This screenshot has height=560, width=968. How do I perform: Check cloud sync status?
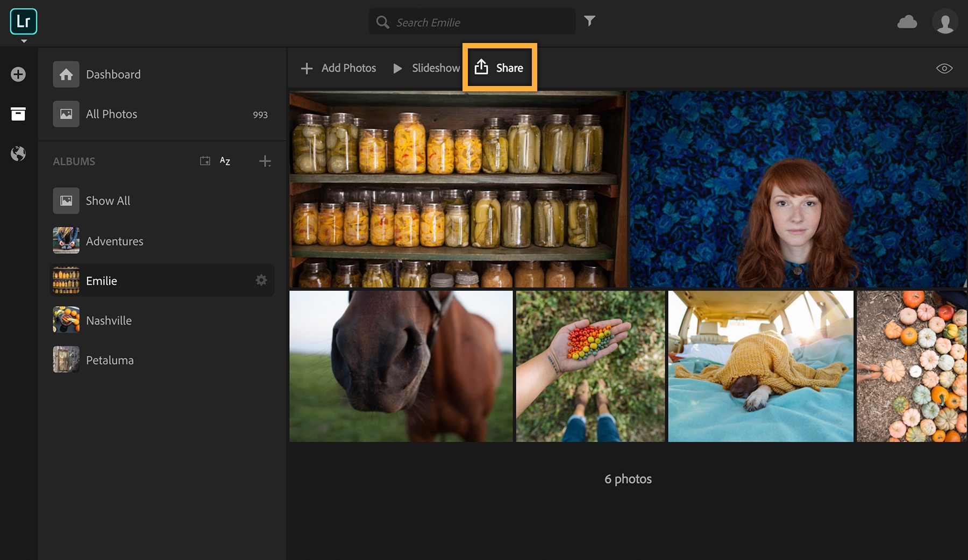coord(907,21)
